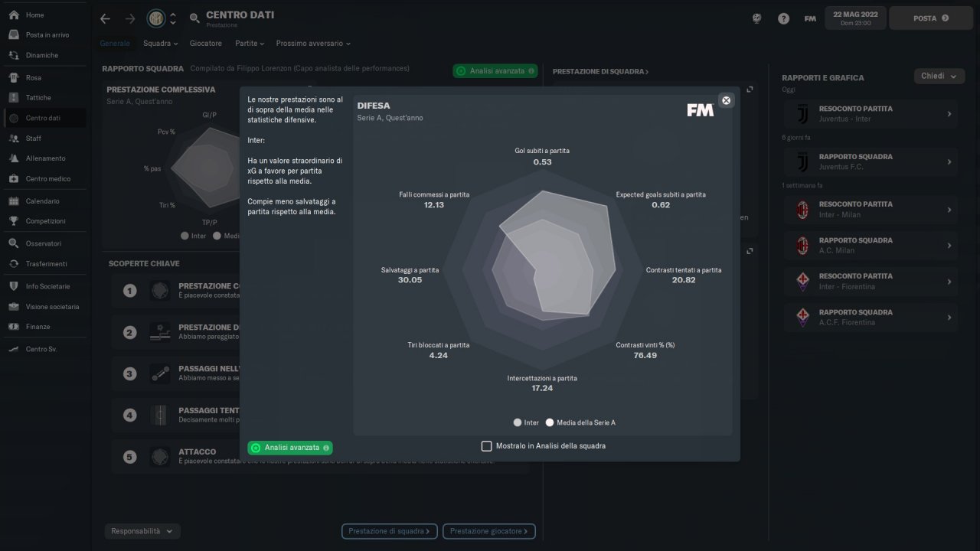The height and width of the screenshot is (551, 980).
Task: Open Centro medico in the sidebar
Action: click(44, 178)
